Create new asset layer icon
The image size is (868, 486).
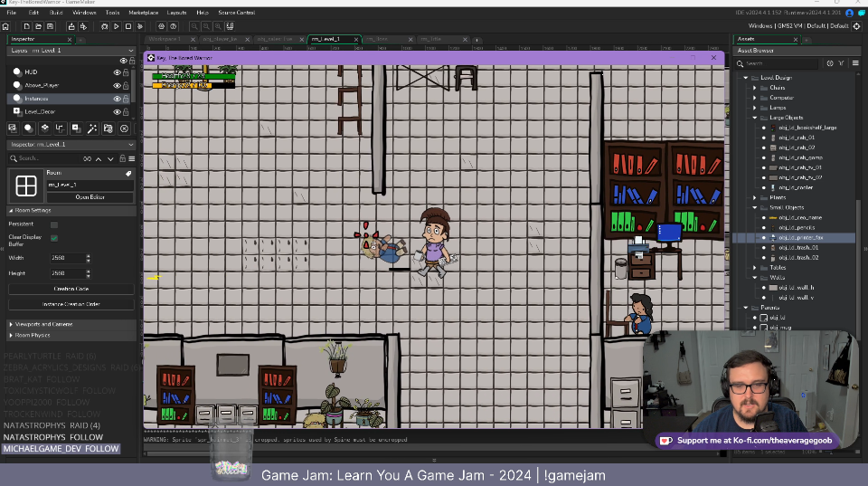point(76,128)
